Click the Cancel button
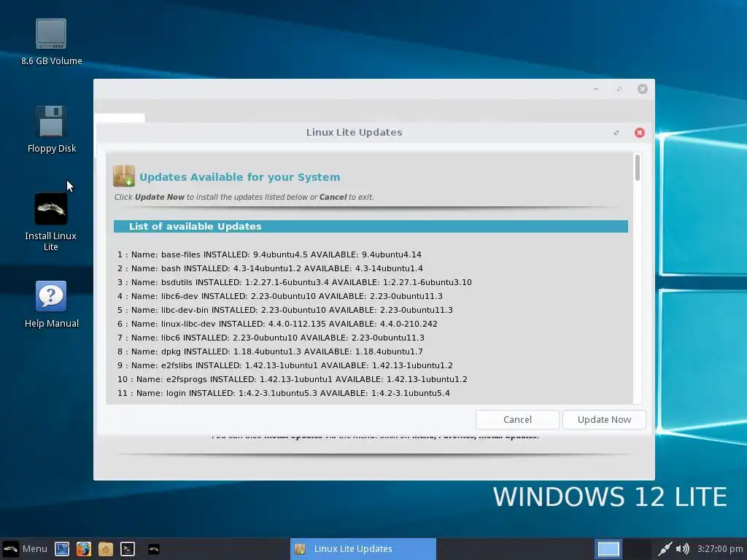This screenshot has height=560, width=747. [x=517, y=419]
